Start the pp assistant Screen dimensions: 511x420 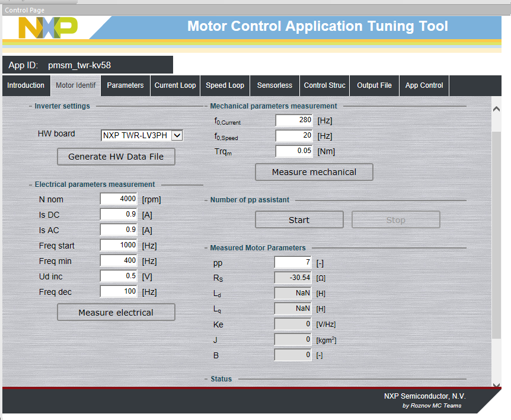[x=299, y=219]
